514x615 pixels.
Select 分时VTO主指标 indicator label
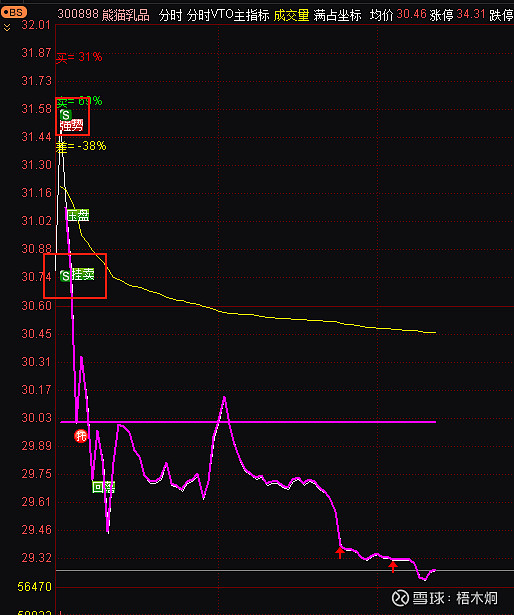tap(228, 15)
